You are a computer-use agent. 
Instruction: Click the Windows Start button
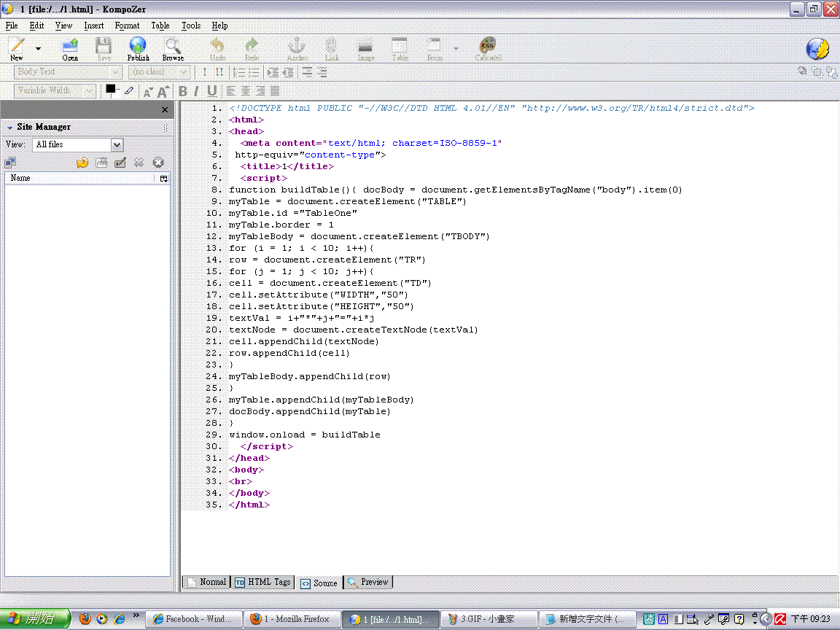(35, 619)
